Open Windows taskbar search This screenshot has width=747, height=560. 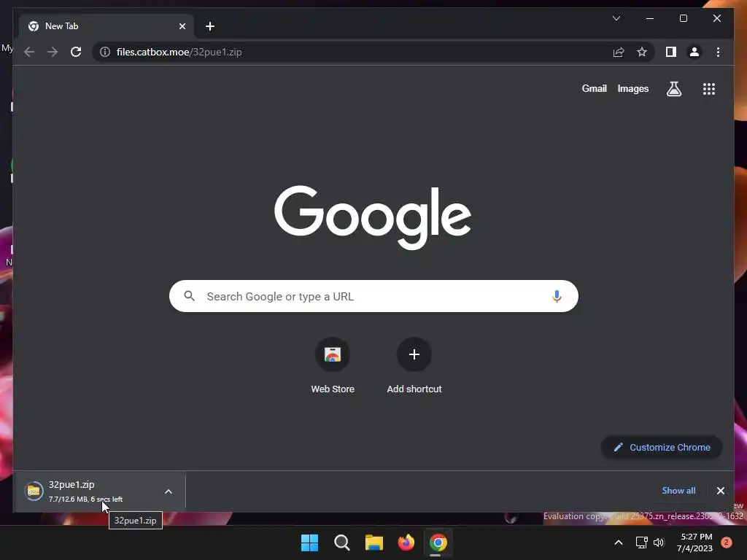341,542
